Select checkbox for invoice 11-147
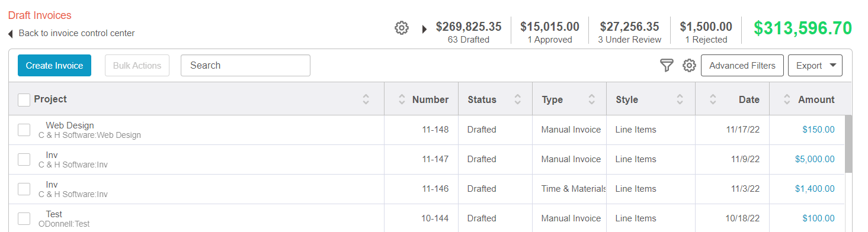 24,160
